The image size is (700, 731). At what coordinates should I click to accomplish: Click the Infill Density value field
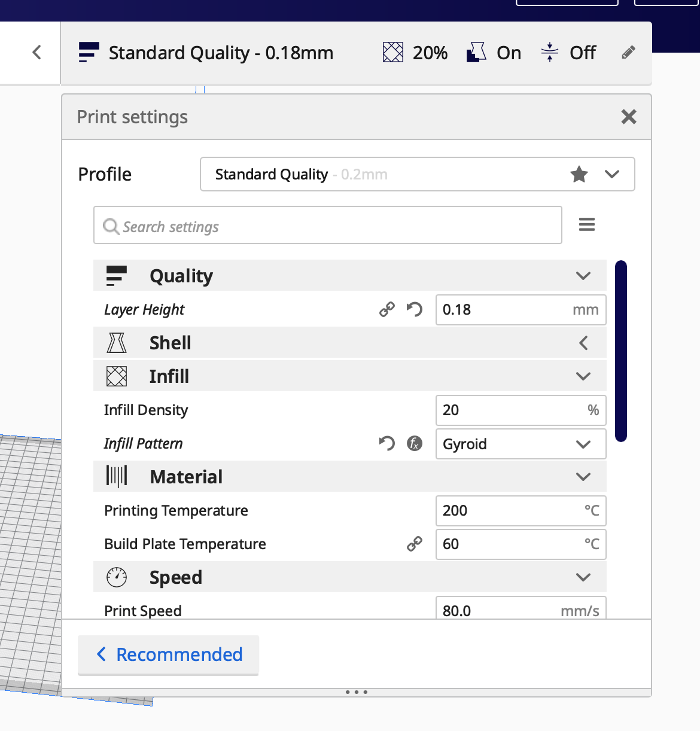(521, 410)
